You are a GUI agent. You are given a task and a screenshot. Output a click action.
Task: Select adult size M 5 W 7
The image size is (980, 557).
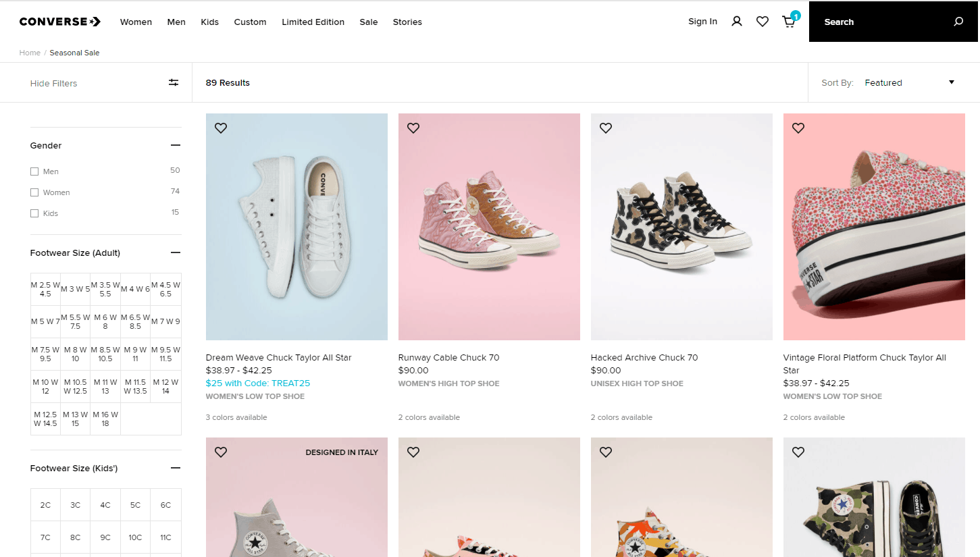[x=45, y=321]
